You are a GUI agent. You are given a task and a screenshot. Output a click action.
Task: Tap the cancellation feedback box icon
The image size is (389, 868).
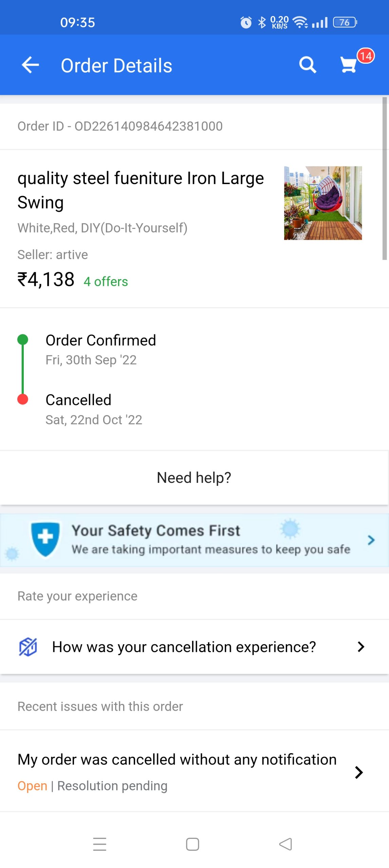point(28,647)
